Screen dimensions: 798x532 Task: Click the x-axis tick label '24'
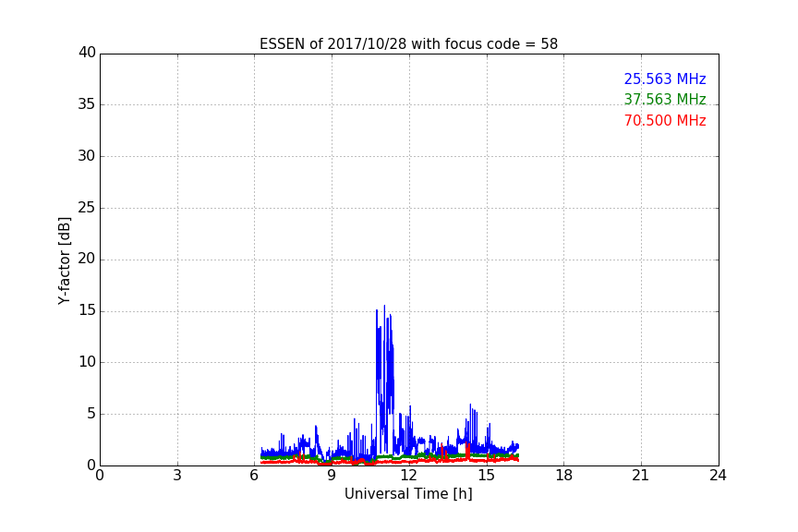tap(718, 476)
